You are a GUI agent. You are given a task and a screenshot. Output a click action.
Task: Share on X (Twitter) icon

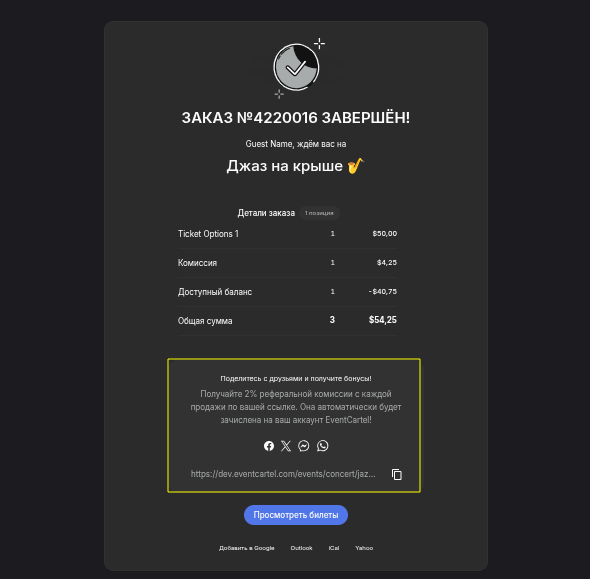coord(286,446)
